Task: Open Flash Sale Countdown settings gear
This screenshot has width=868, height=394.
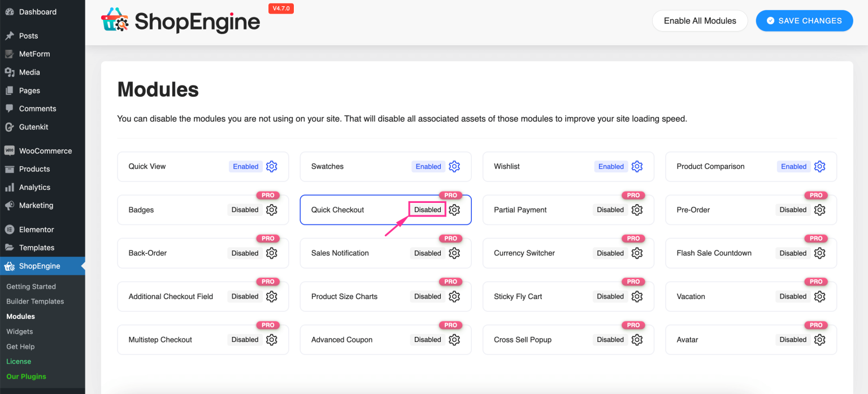Action: click(820, 253)
